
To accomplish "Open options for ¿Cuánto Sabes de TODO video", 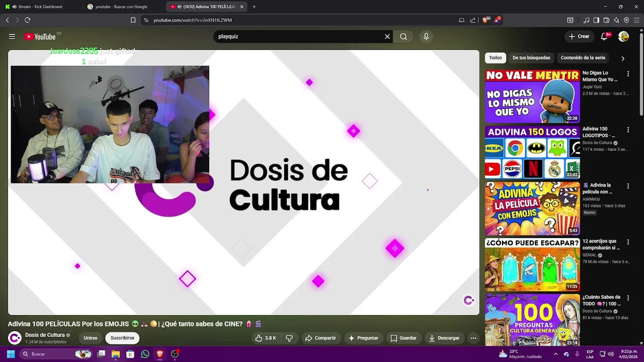I will (628, 298).
